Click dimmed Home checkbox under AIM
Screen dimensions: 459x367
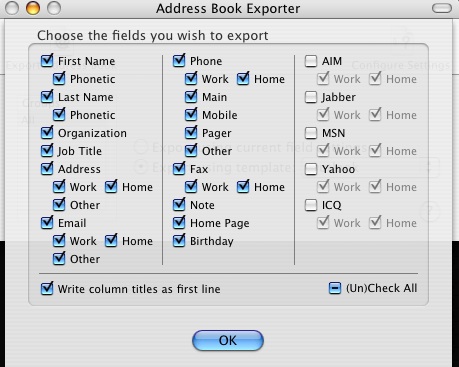tap(375, 79)
